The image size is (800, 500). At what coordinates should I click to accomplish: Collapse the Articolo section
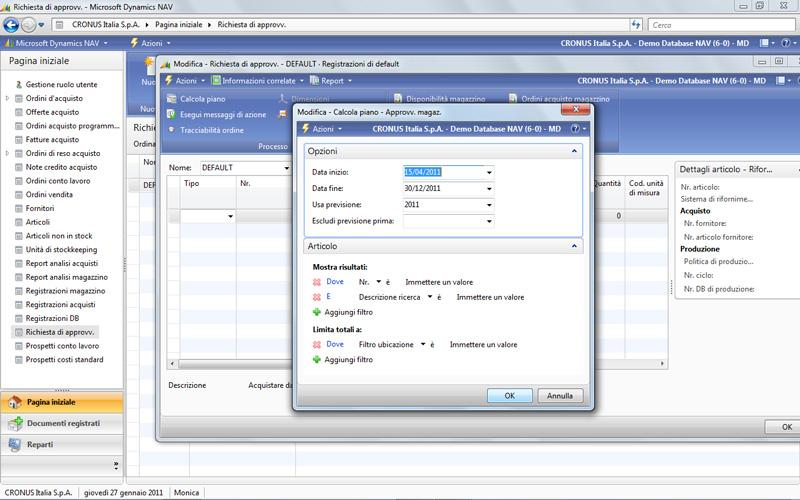574,245
